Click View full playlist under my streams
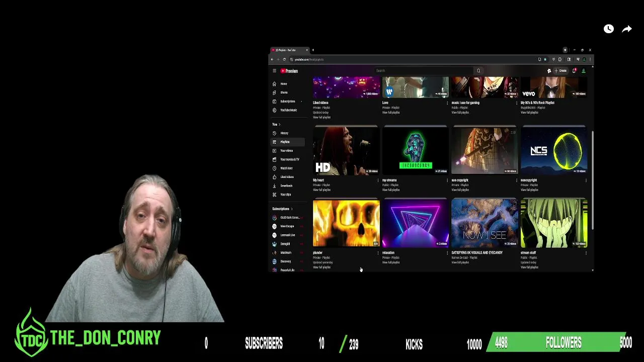 click(391, 190)
